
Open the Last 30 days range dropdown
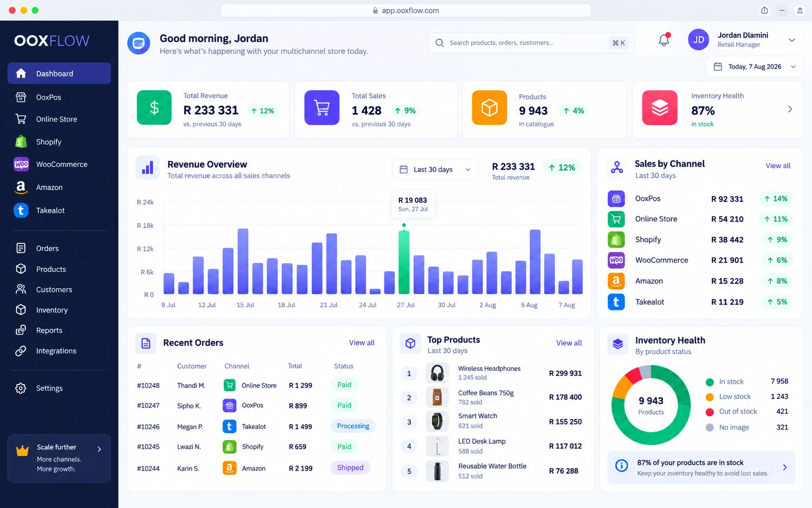[x=435, y=170]
